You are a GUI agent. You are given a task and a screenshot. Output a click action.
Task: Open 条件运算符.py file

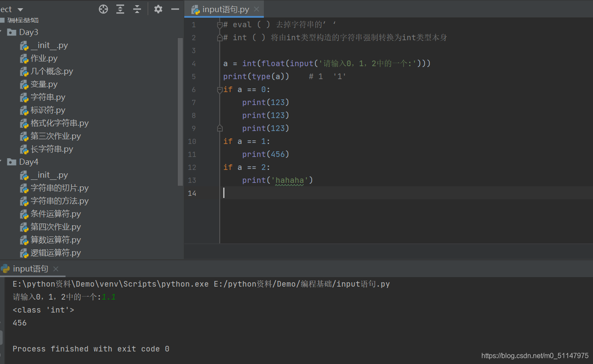(56, 214)
